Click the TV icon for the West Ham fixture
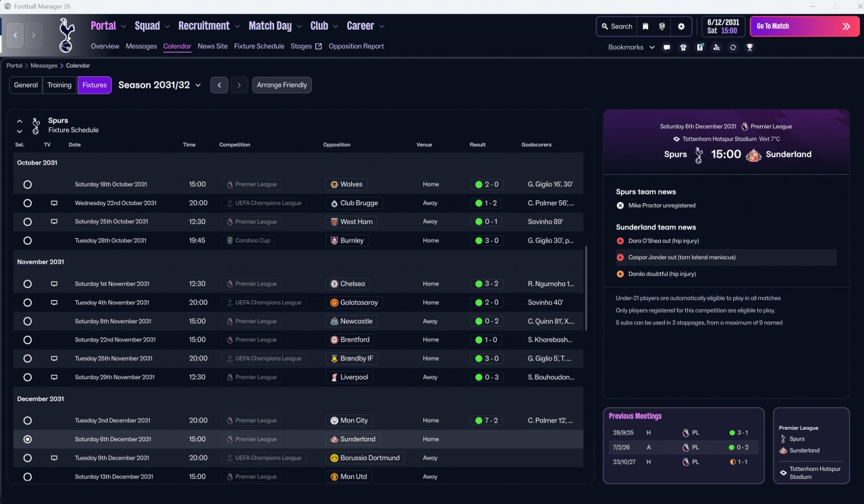The height and width of the screenshot is (504, 864). click(54, 221)
